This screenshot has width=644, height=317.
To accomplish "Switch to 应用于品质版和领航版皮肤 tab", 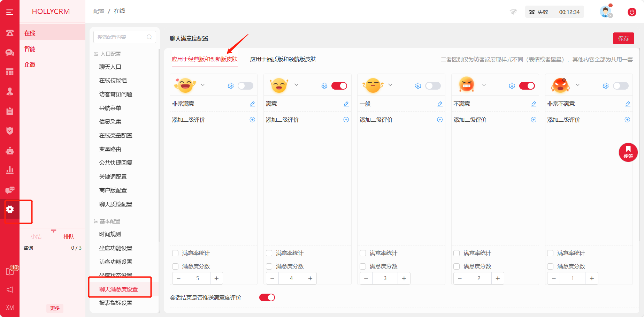I will pyautogui.click(x=283, y=59).
